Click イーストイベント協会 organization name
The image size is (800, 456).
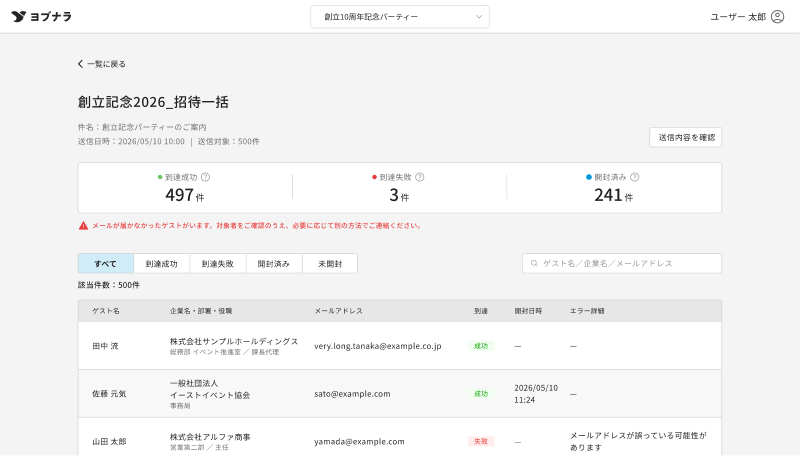(x=210, y=395)
